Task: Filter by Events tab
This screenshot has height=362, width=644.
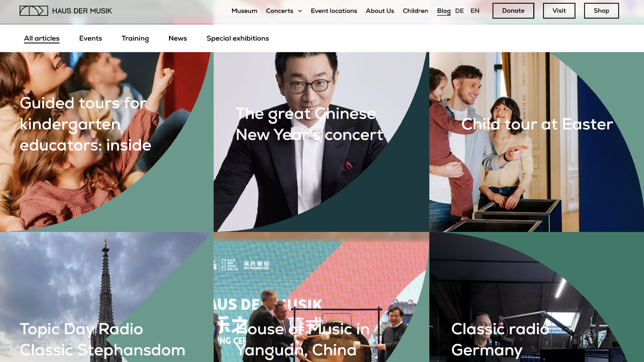Action: tap(91, 38)
